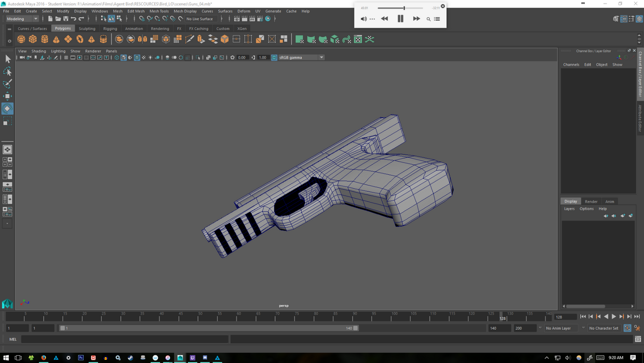Open the Layers menu in Layer Editor

tap(569, 209)
